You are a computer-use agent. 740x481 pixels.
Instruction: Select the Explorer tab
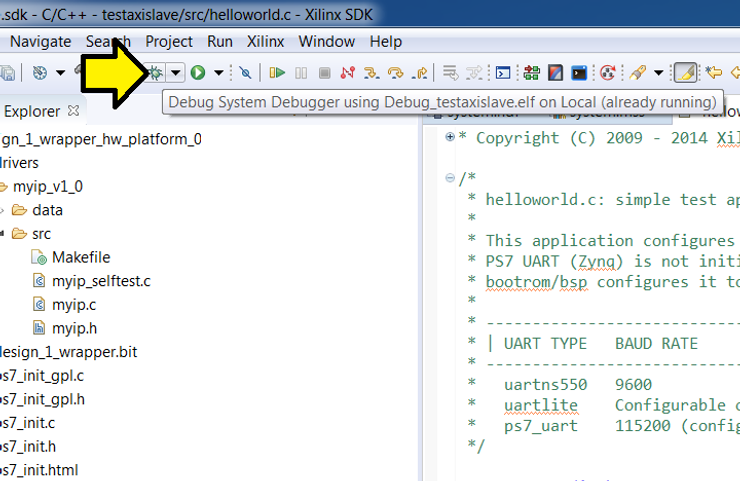coord(31,111)
